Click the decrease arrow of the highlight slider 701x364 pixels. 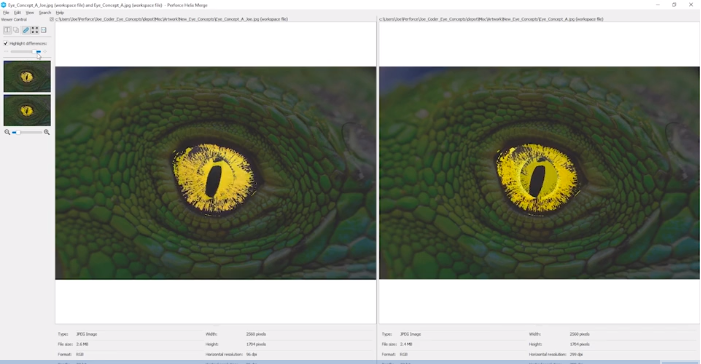point(6,52)
